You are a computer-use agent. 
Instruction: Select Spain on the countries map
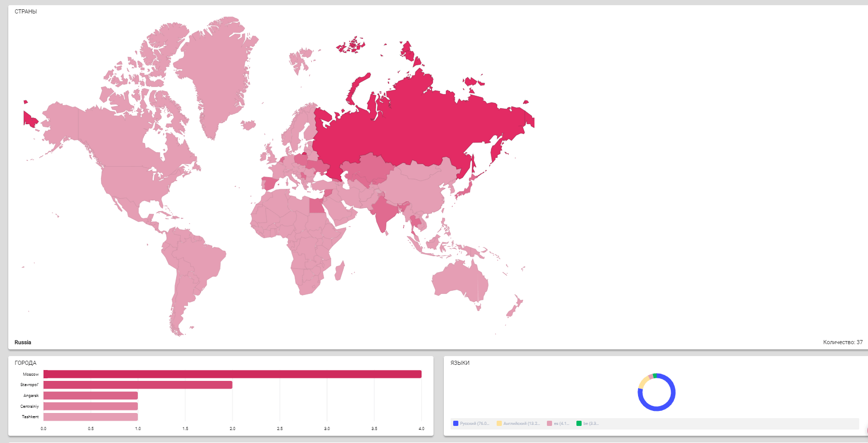click(x=269, y=183)
